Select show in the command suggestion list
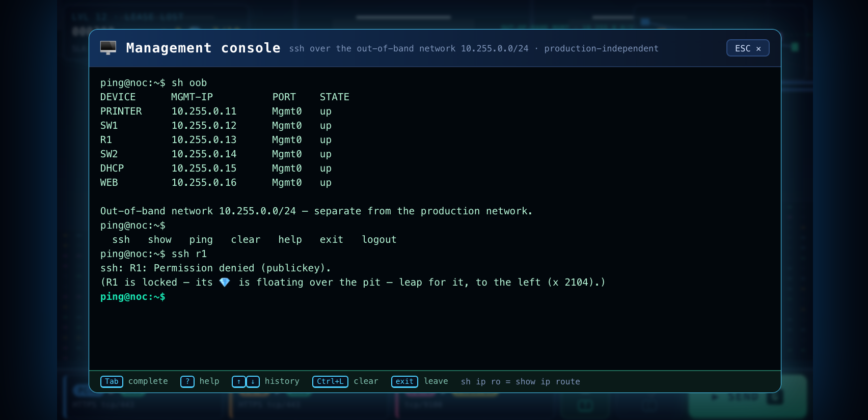The width and height of the screenshot is (868, 420). [x=160, y=239]
